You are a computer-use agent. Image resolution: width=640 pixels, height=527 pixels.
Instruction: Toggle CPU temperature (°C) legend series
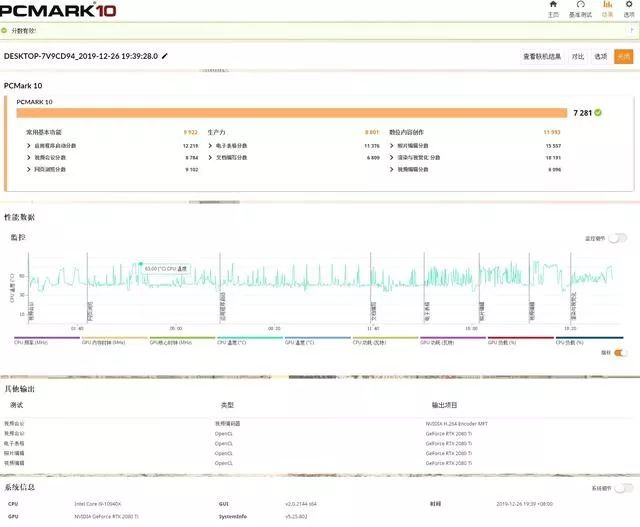tap(250, 340)
